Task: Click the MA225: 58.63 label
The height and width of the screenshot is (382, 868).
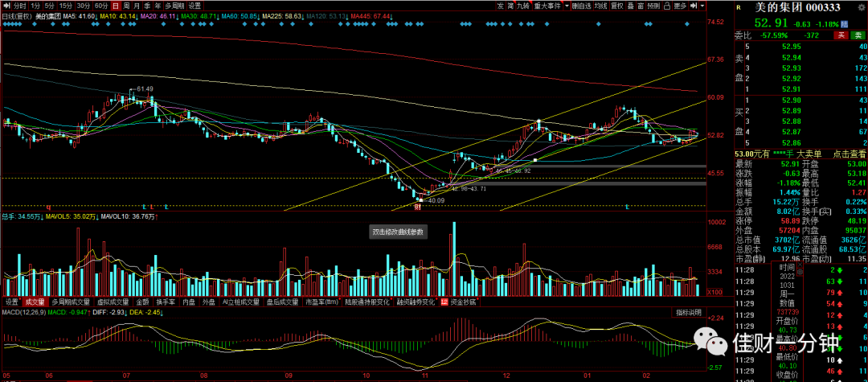Action: coord(282,17)
